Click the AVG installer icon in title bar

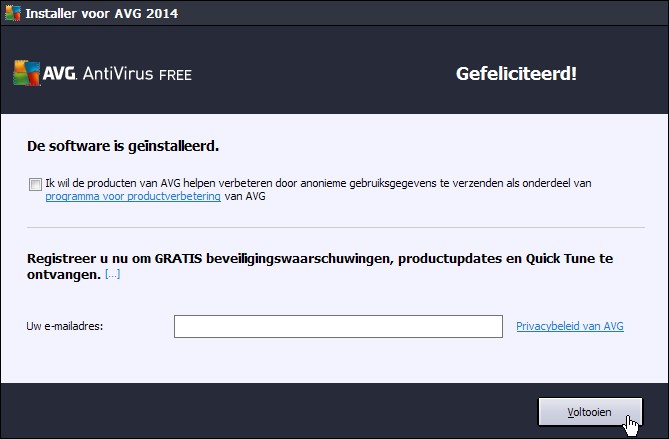click(x=11, y=12)
